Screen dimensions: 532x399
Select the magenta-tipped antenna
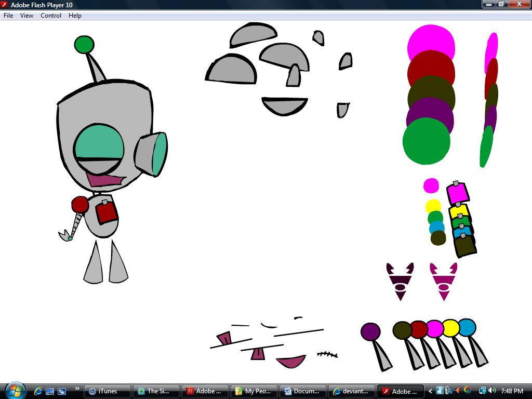click(x=435, y=329)
